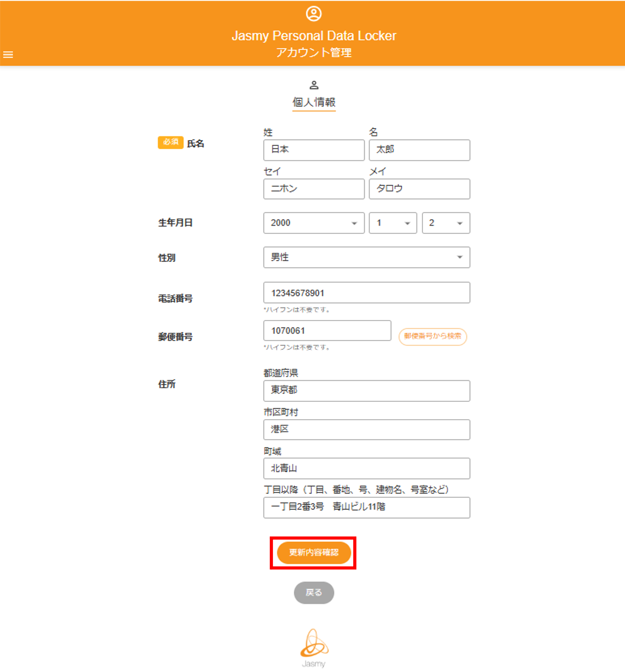Edit the 町域 field containing 北青山
625x672 pixels.
point(367,468)
